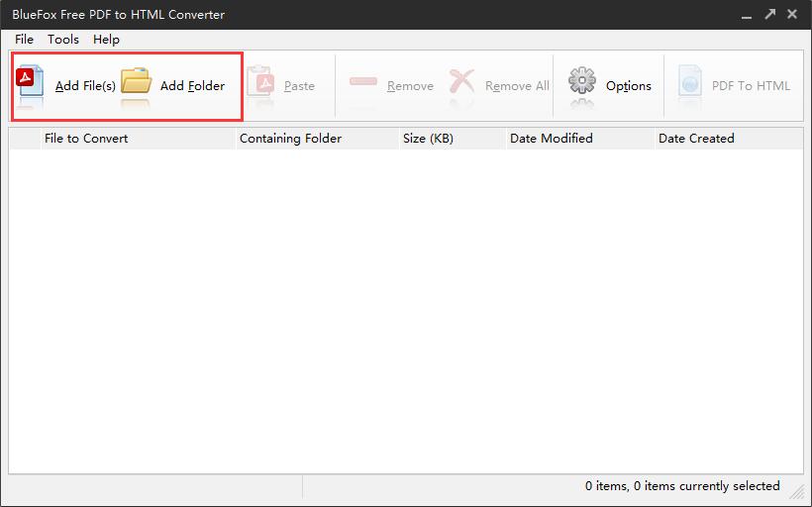
Task: Click the Options button label
Action: click(x=629, y=86)
